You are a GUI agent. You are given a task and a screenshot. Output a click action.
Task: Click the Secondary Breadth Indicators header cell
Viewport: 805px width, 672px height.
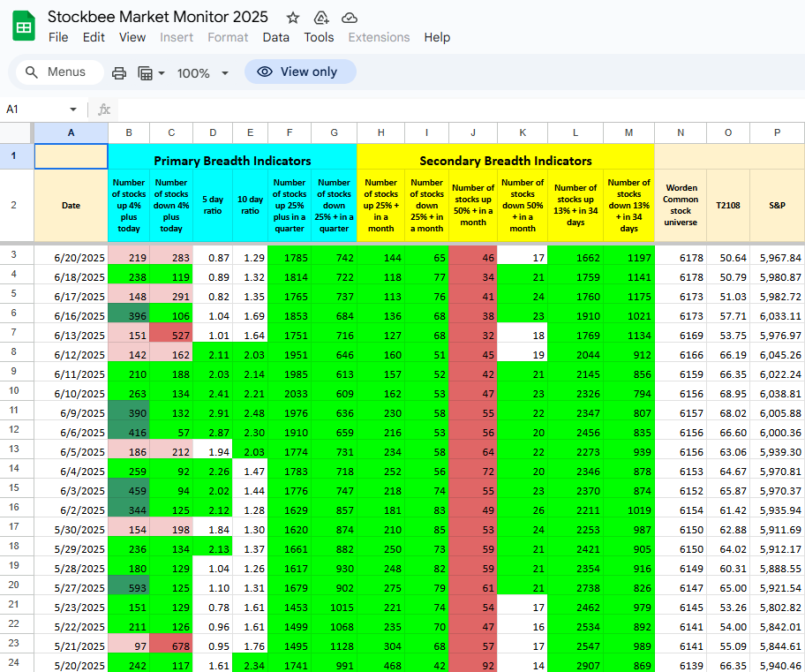(506, 156)
